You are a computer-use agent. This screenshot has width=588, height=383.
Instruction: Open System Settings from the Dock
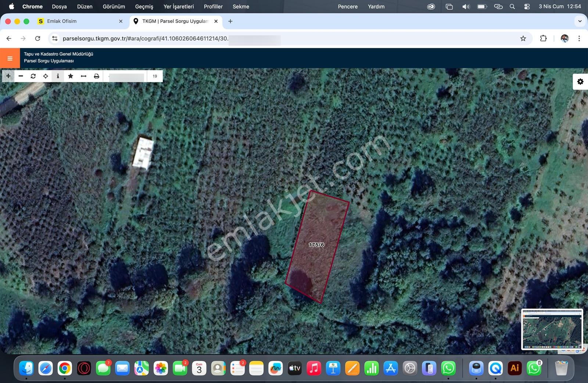(410, 368)
